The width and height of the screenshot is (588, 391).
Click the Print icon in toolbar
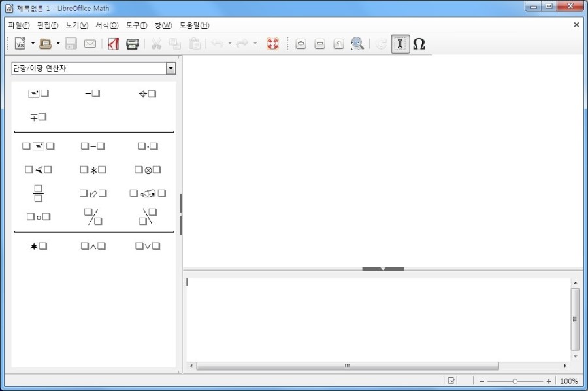(x=133, y=44)
